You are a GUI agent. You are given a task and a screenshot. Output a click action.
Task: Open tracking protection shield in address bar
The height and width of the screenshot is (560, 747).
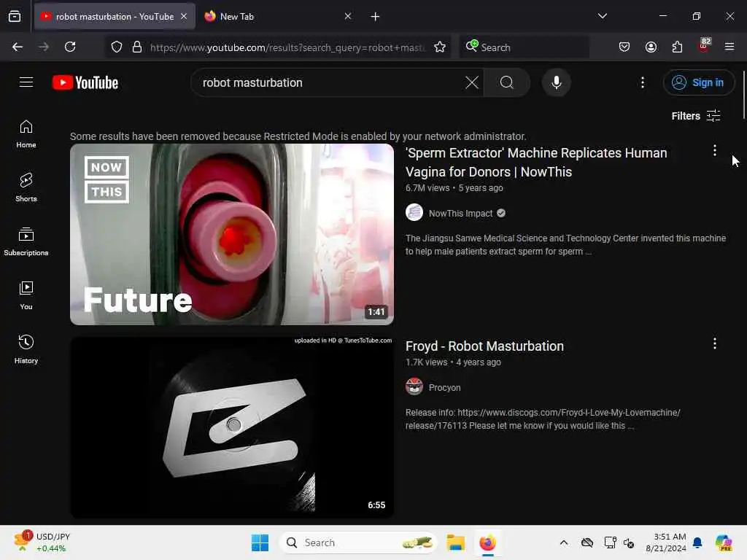117,47
